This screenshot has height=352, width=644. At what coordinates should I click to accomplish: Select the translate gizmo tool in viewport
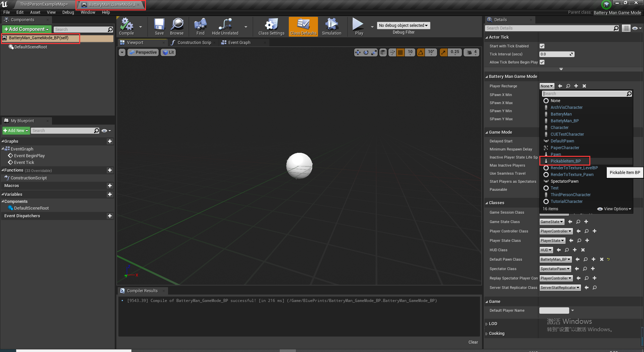pos(358,52)
